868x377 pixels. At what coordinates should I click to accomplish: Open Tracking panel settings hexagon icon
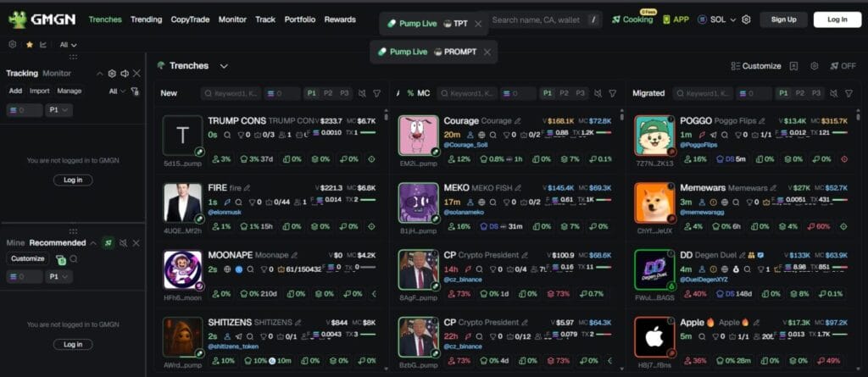112,73
